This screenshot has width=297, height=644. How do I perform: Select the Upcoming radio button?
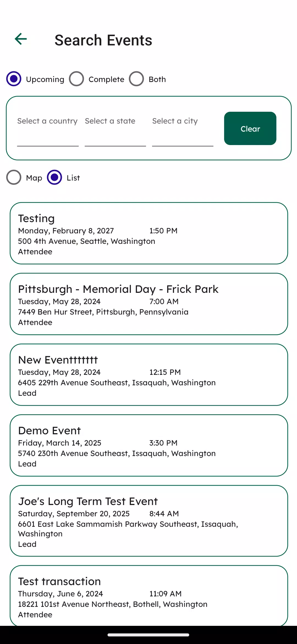(x=14, y=79)
